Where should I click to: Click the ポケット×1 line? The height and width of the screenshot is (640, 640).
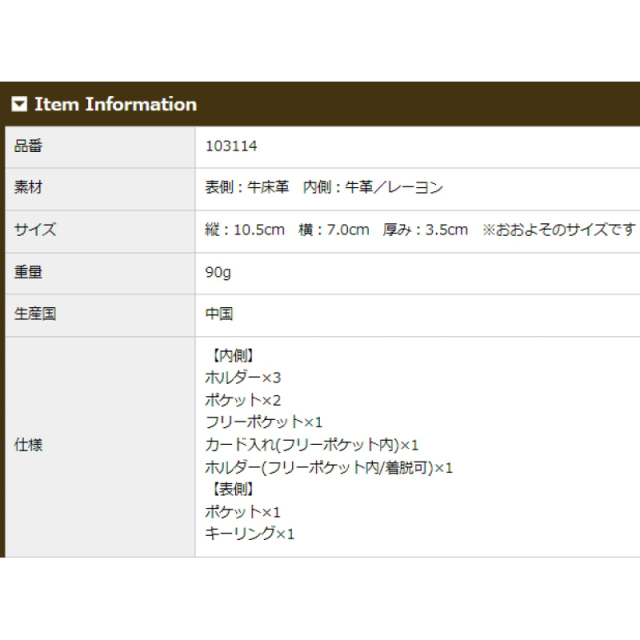(243, 512)
